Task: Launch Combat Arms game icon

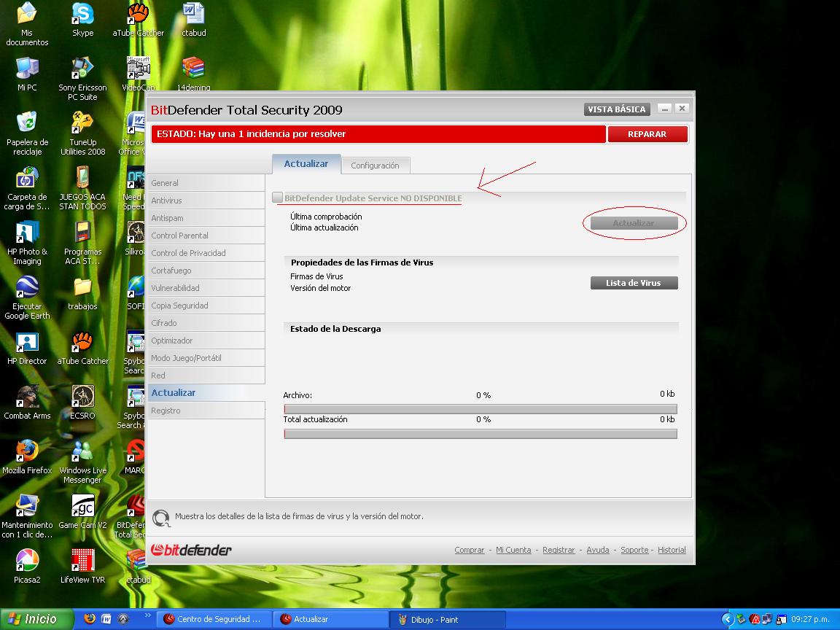Action: click(27, 402)
